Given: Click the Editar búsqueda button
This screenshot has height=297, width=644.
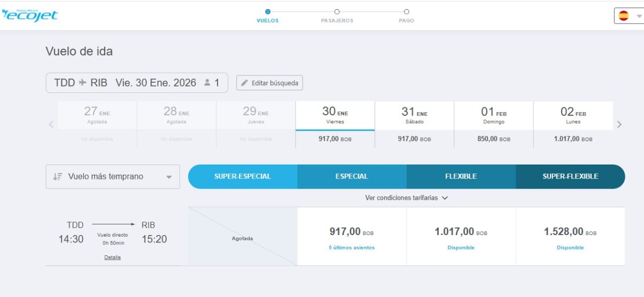Looking at the screenshot, I should (x=270, y=83).
